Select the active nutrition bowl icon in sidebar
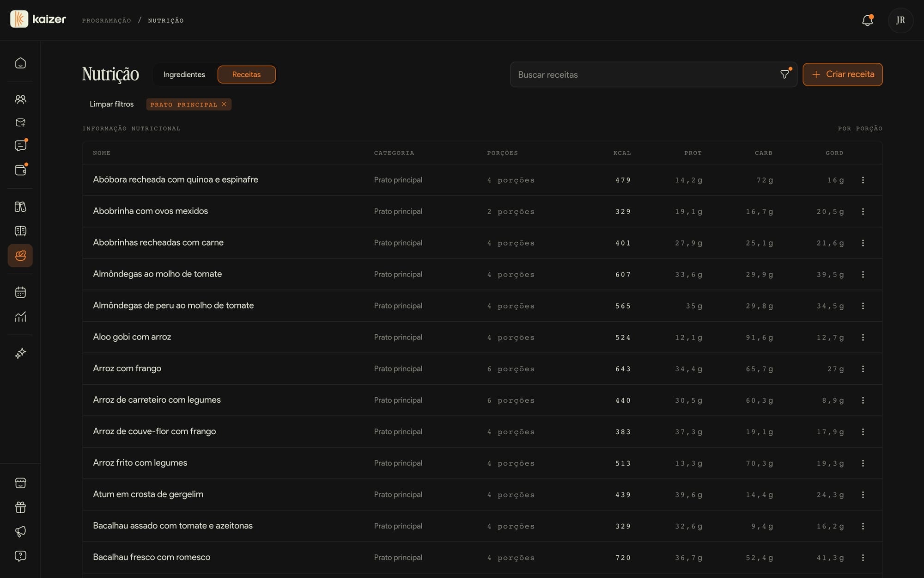This screenshot has width=924, height=578. pyautogui.click(x=20, y=255)
